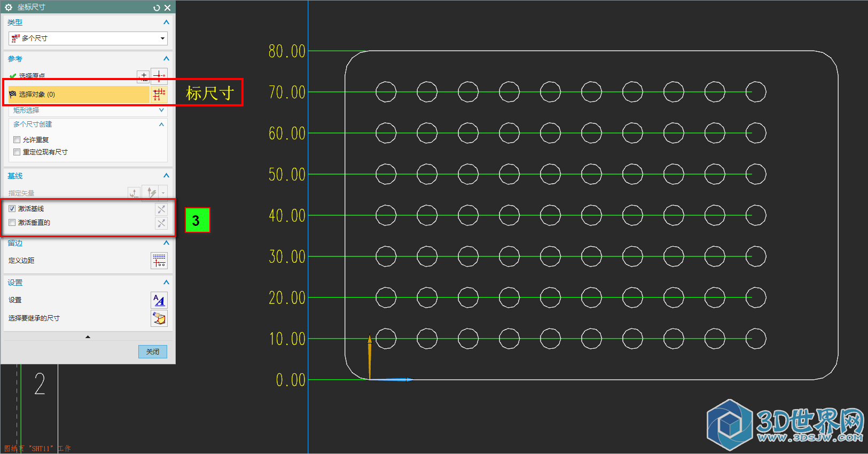Viewport: 868px width, 454px height.
Task: Collapse the 类型 section
Action: coord(166,22)
